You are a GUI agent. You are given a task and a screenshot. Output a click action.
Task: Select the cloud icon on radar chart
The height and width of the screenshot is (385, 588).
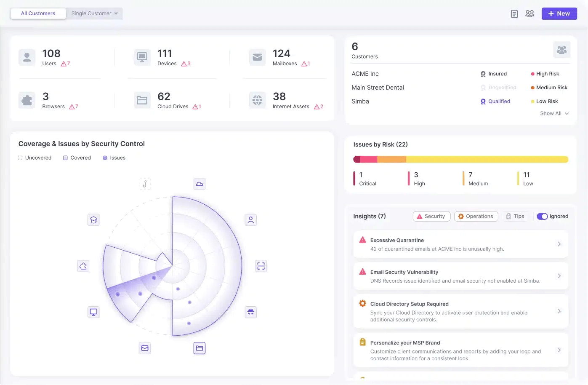point(200,184)
